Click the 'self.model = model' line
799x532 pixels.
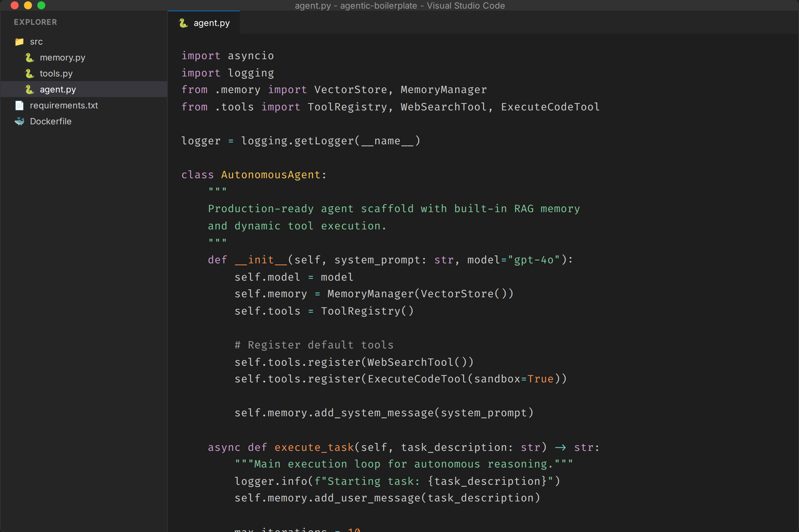point(294,277)
